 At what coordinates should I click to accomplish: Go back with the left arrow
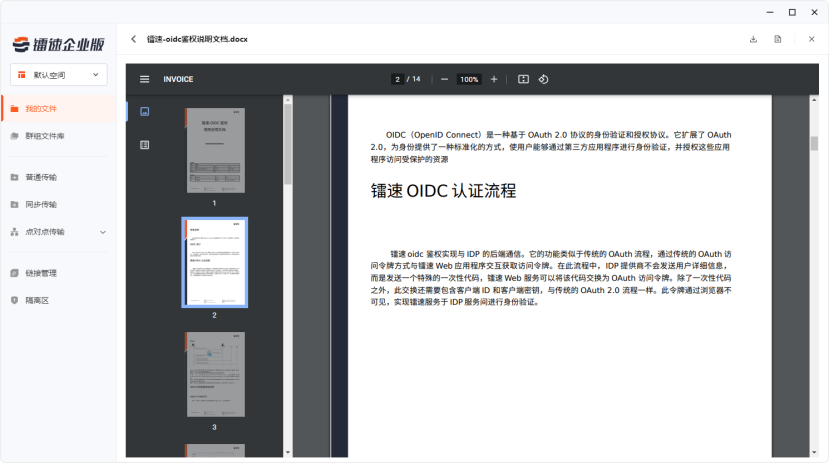[133, 39]
